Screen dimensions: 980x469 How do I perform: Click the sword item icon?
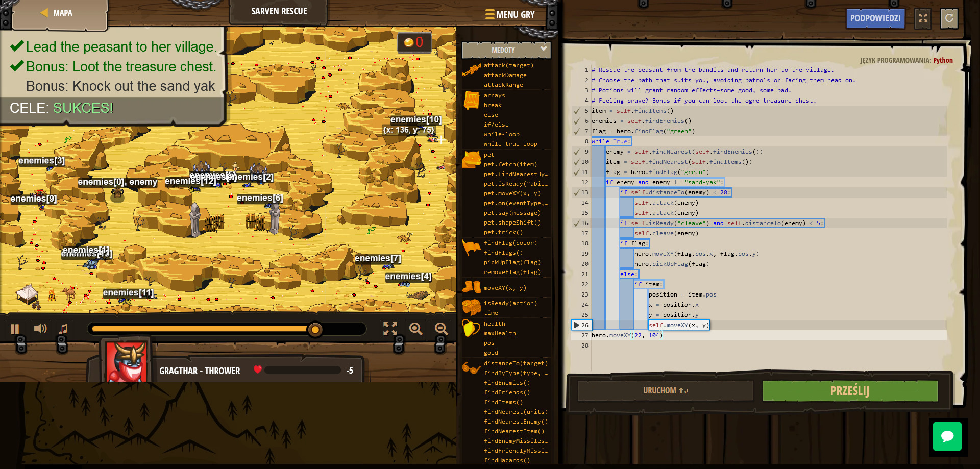tap(472, 70)
